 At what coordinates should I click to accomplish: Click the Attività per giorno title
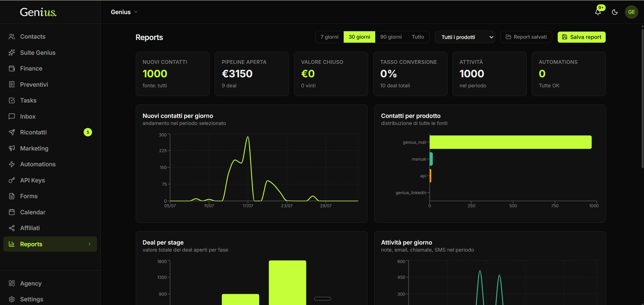[406, 243]
